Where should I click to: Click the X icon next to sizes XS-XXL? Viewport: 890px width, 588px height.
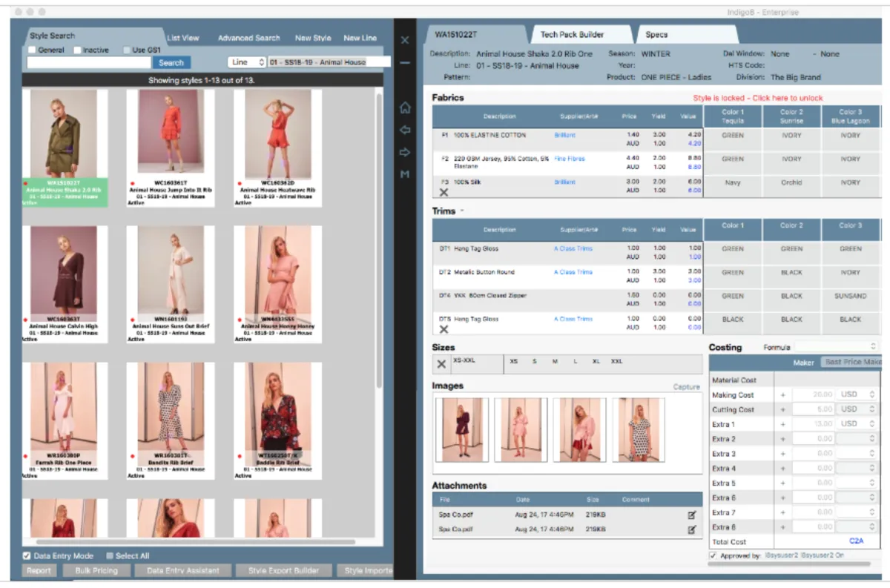(441, 364)
